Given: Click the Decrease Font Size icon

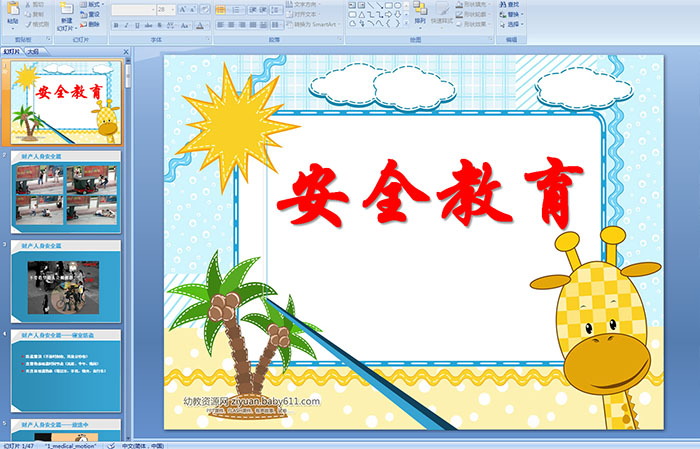Looking at the screenshot, I should coord(193,9).
